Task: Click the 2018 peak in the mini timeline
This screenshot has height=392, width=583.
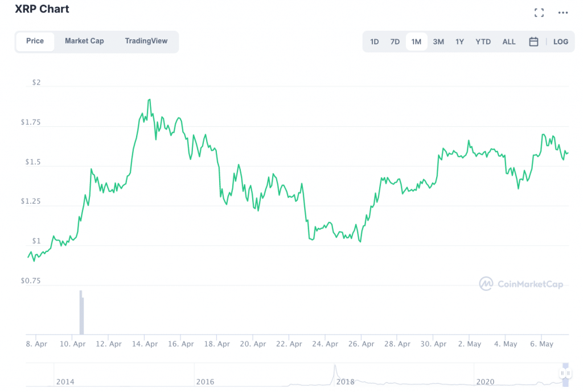Action: pyautogui.click(x=335, y=369)
